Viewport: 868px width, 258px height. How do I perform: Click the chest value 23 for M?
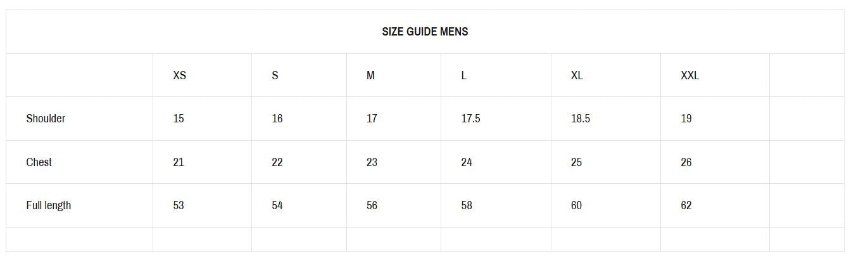[372, 162]
